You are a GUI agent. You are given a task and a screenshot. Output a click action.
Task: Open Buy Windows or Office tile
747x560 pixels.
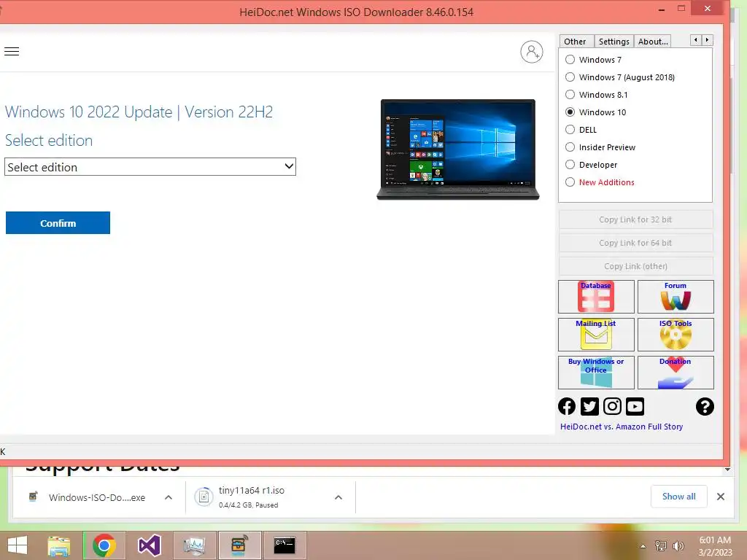tap(596, 373)
